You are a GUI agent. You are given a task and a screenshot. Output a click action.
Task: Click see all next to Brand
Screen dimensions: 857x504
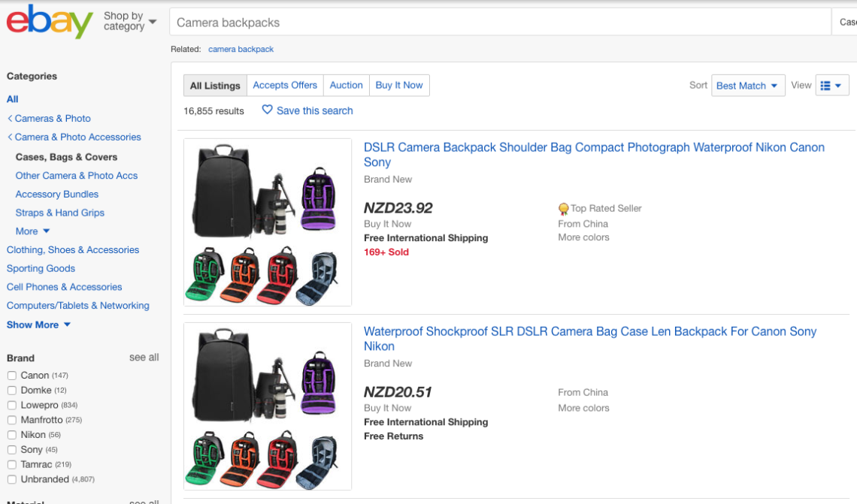coord(144,358)
